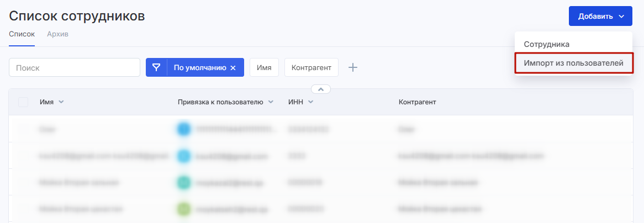
Task: Choose 'Сотрудника' from the add menu
Action: (x=546, y=44)
